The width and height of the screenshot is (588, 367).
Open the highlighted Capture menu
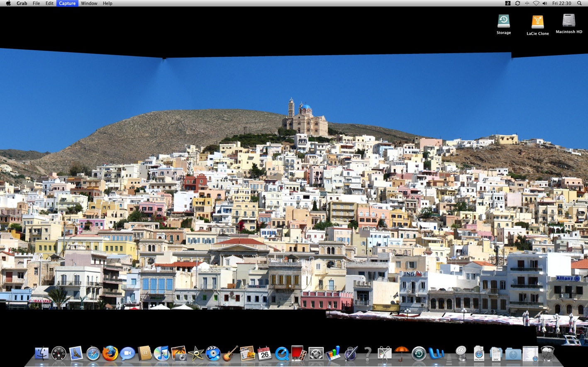(x=67, y=3)
